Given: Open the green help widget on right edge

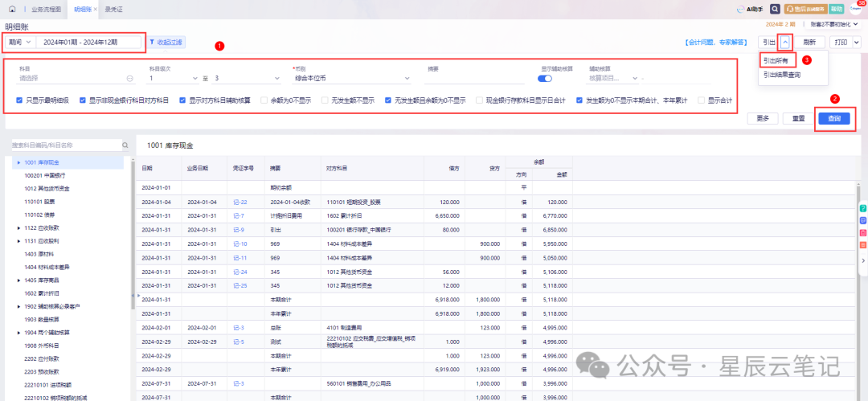Looking at the screenshot, I should (862, 208).
